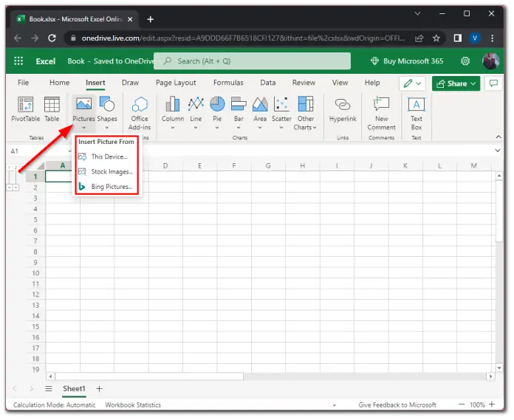Switch to the Page Layout tab
The height and width of the screenshot is (420, 514).
pyautogui.click(x=176, y=83)
